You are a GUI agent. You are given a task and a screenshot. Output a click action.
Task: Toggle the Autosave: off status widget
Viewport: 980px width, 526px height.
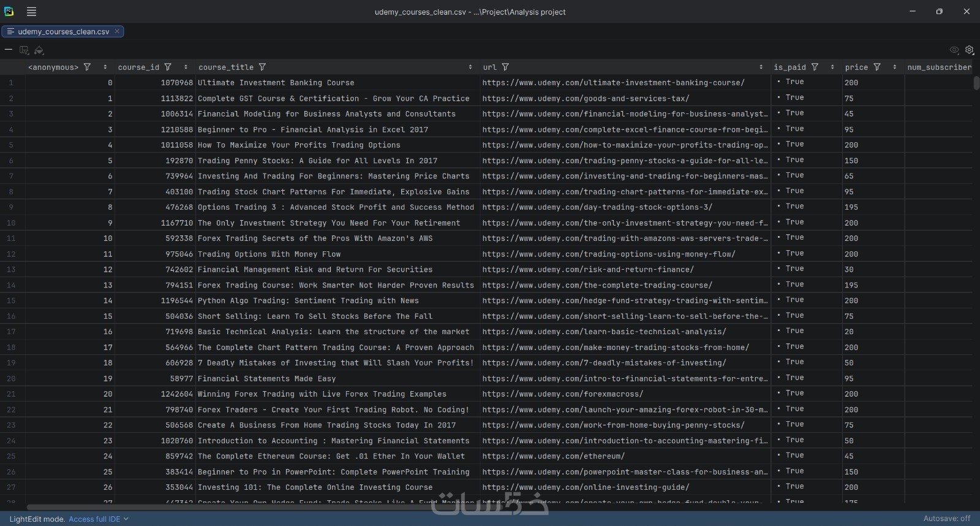(947, 519)
